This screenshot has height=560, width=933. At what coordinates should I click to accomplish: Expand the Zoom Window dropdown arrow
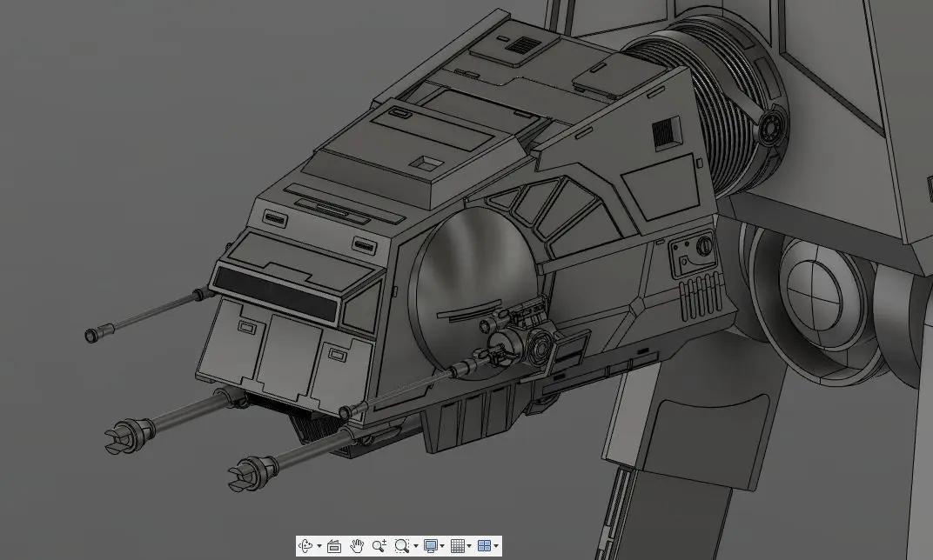click(x=415, y=546)
